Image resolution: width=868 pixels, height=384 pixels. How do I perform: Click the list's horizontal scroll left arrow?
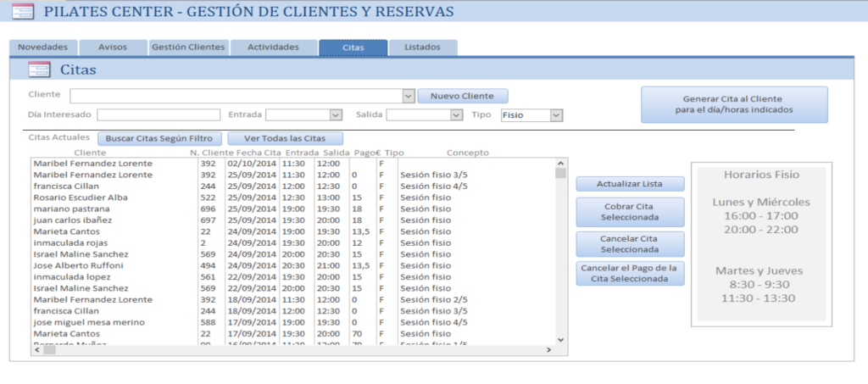[36, 349]
